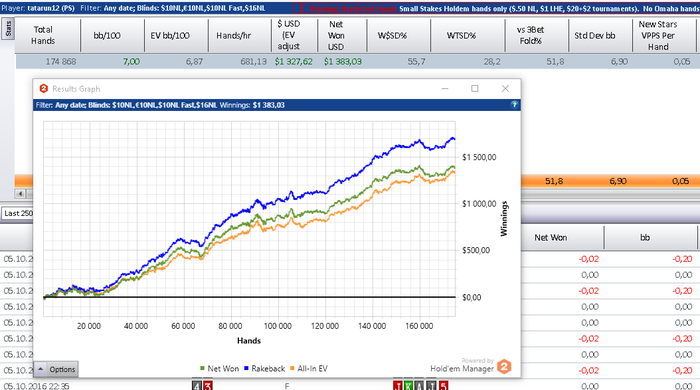Toggle the Net Won legend series

[x=220, y=369]
